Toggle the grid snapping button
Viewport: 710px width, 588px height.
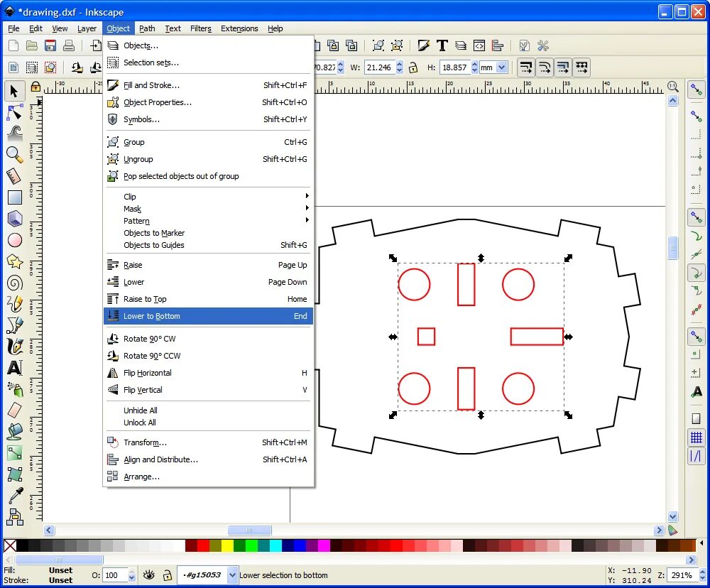pyautogui.click(x=696, y=437)
